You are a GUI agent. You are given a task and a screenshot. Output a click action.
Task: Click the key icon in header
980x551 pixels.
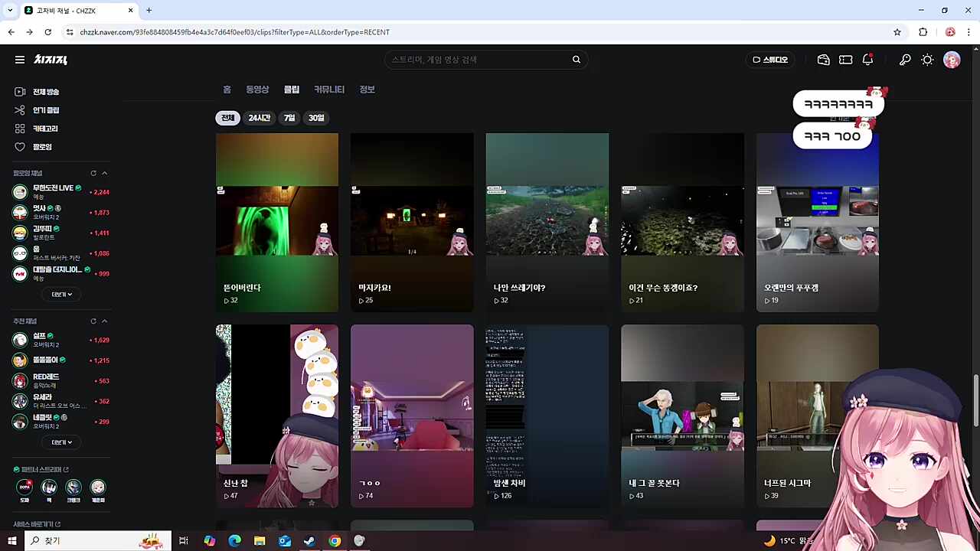905,60
